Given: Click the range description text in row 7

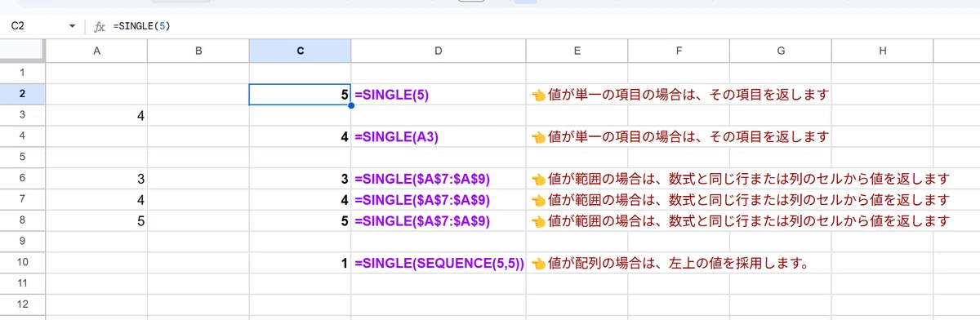Looking at the screenshot, I should tap(740, 199).
